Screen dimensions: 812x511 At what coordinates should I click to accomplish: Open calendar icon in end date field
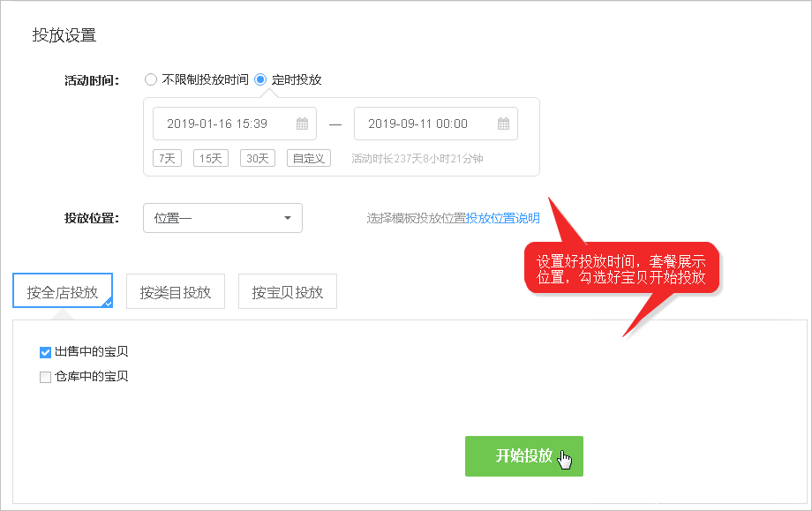click(x=503, y=124)
